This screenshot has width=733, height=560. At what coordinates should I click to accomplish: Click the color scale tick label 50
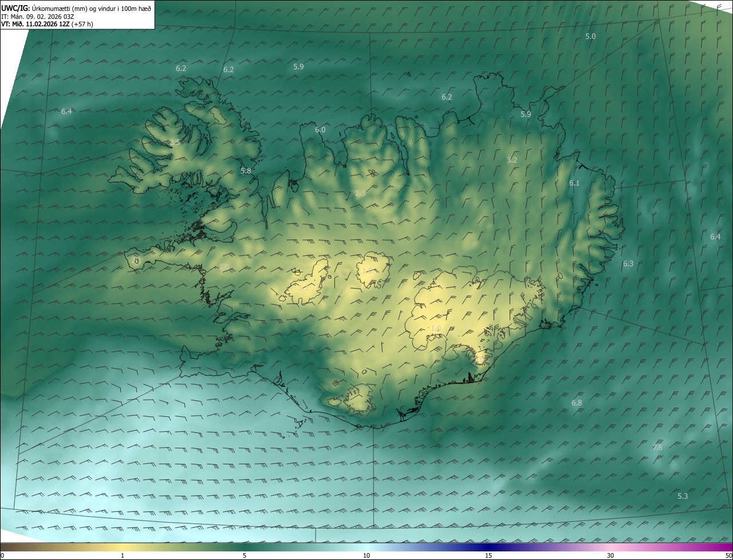click(728, 555)
